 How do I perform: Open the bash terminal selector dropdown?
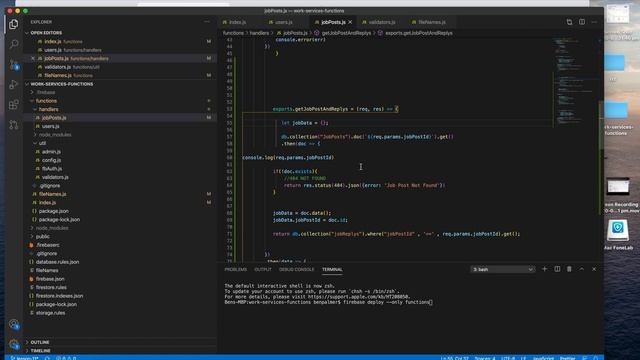pyautogui.click(x=502, y=269)
